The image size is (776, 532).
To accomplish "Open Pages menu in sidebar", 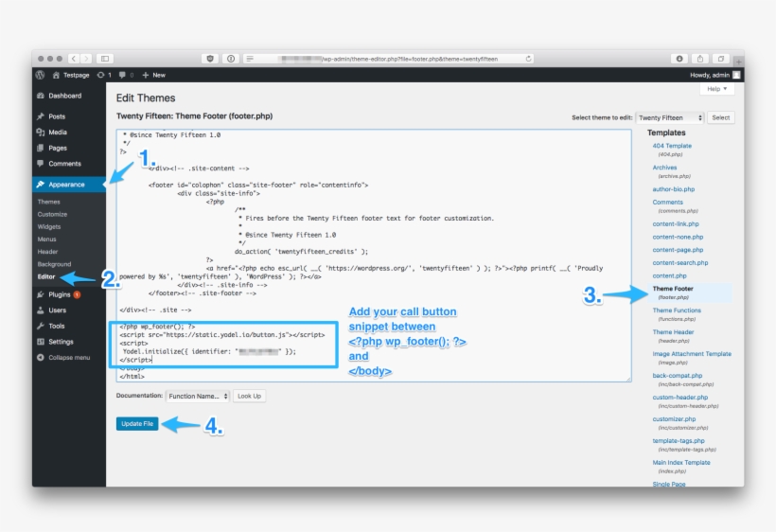I will coord(69,148).
